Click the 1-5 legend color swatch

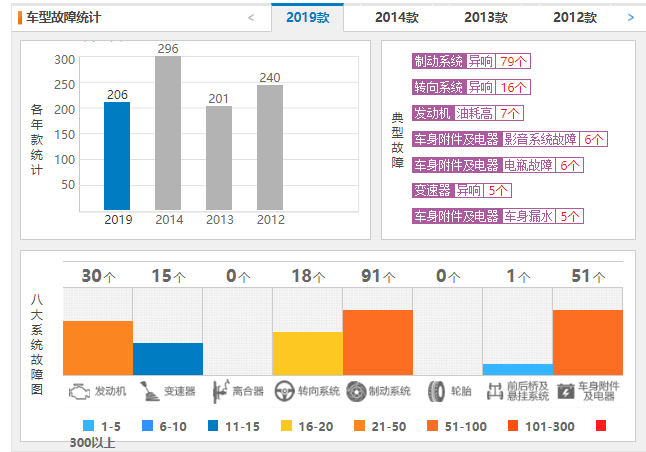[89, 426]
